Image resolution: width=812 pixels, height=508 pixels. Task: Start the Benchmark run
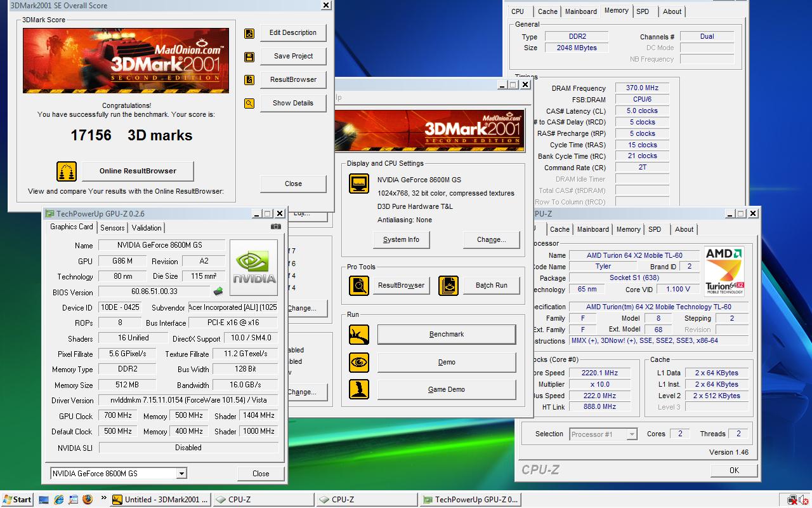(447, 335)
